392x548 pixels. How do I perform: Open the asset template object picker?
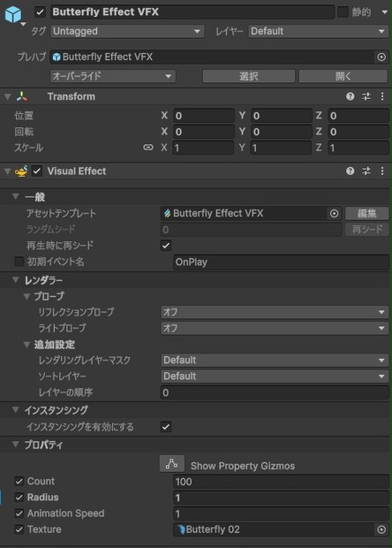(x=334, y=213)
